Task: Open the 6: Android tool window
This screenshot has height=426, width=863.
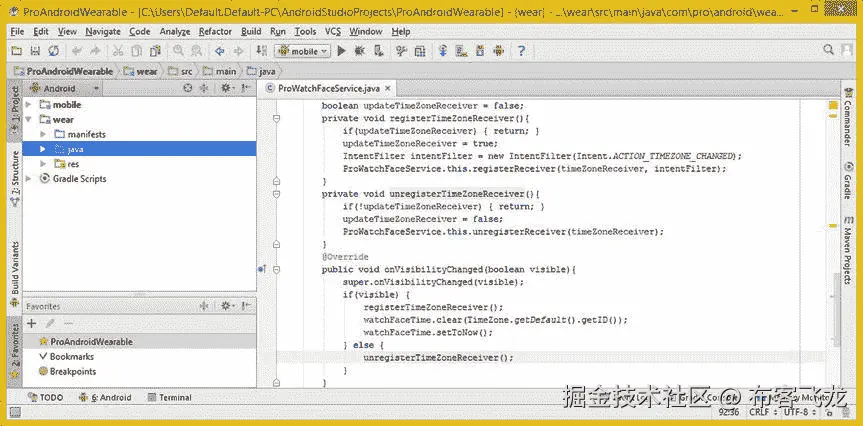Action: pos(105,397)
